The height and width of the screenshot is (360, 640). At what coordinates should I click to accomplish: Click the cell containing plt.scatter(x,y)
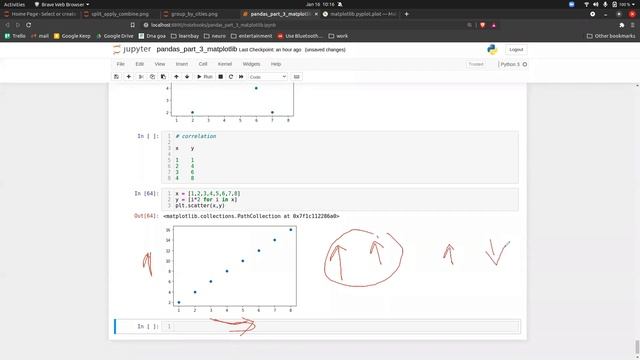[x=340, y=200]
